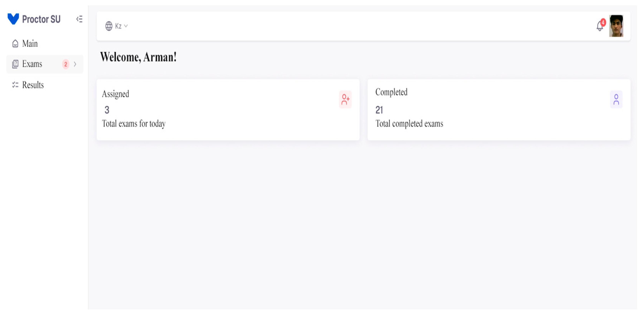
Task: Click the Completed user icon
Action: pyautogui.click(x=616, y=99)
